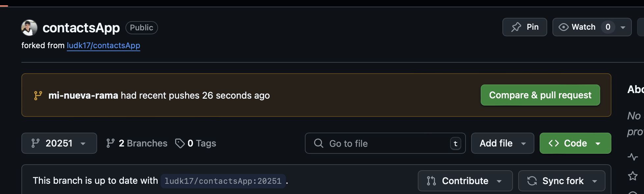Click the star icon in sidebar

coord(632,176)
